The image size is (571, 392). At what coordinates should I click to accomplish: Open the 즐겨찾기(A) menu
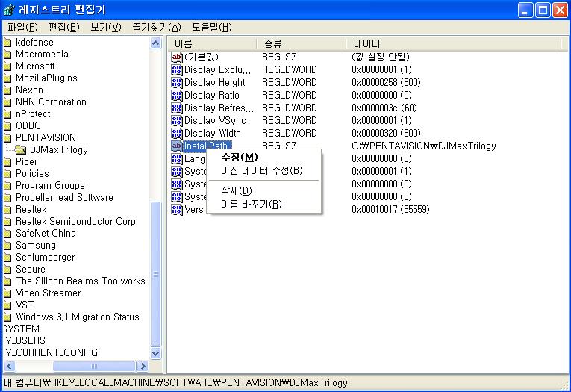(x=157, y=28)
